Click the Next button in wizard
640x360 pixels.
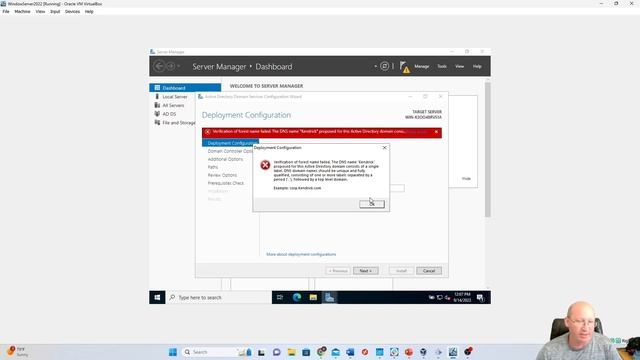click(365, 271)
